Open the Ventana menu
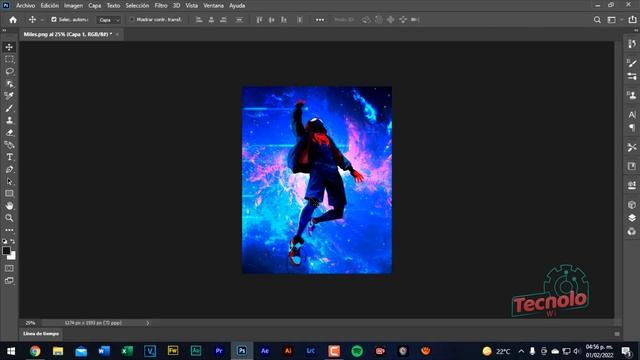The width and height of the screenshot is (640, 360). click(x=213, y=6)
